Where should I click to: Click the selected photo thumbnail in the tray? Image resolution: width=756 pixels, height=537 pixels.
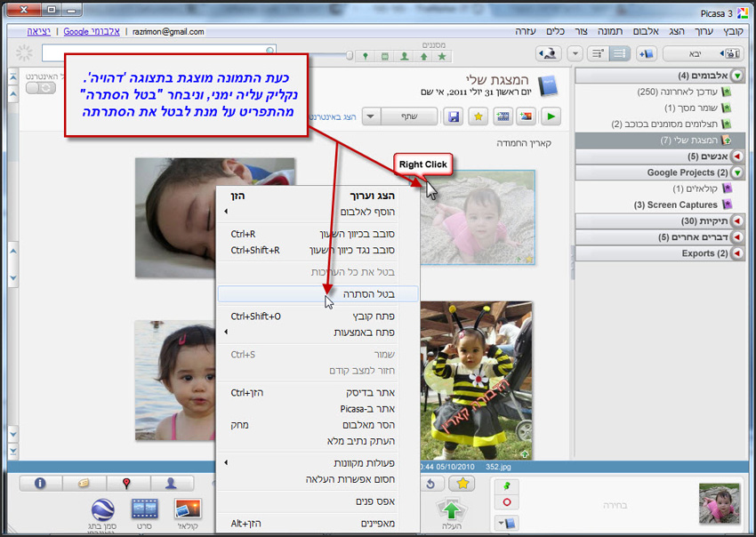point(719,503)
